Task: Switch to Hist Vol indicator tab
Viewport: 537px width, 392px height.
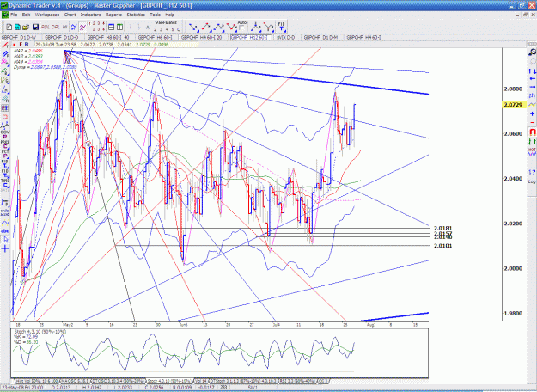Action: coord(37,381)
